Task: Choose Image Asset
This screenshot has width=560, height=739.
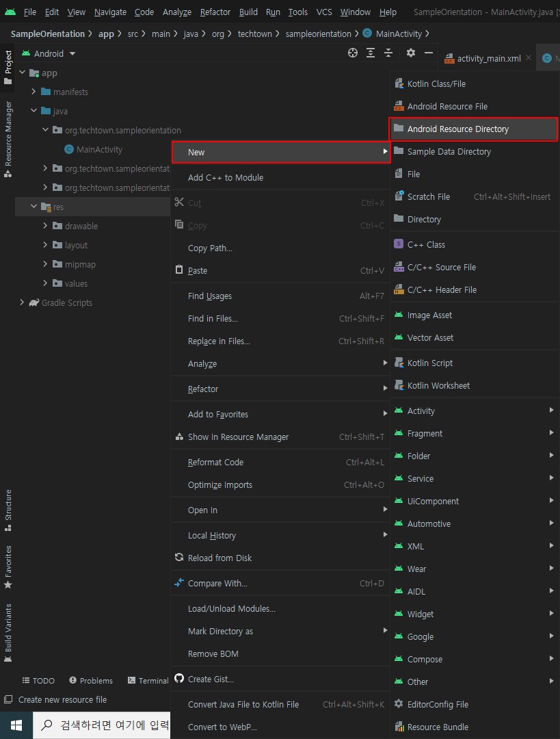Action: [475, 315]
